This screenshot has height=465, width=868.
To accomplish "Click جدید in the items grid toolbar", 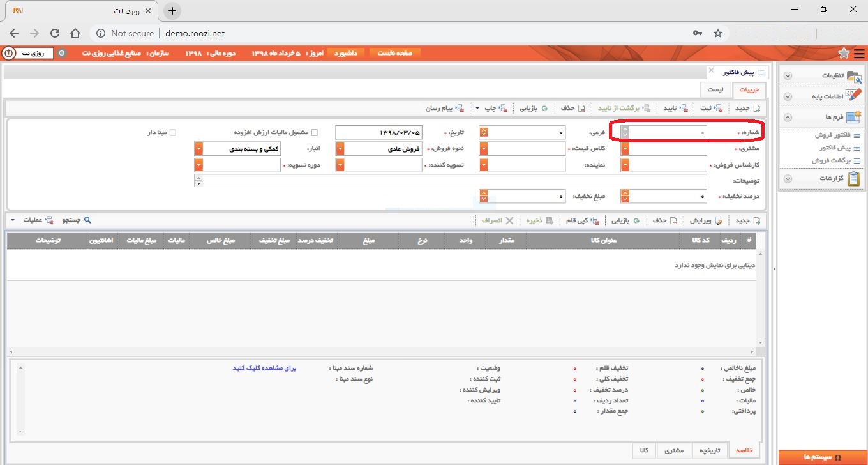I will click(747, 220).
